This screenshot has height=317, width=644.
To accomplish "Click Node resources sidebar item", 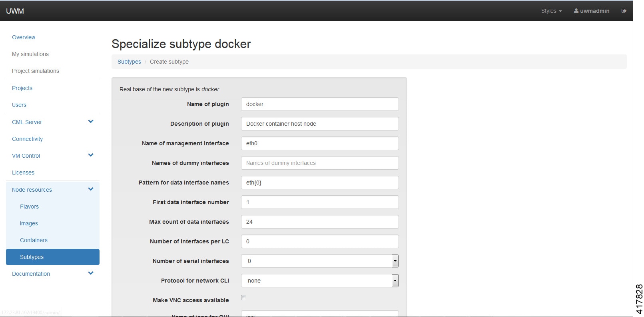I will 32,190.
